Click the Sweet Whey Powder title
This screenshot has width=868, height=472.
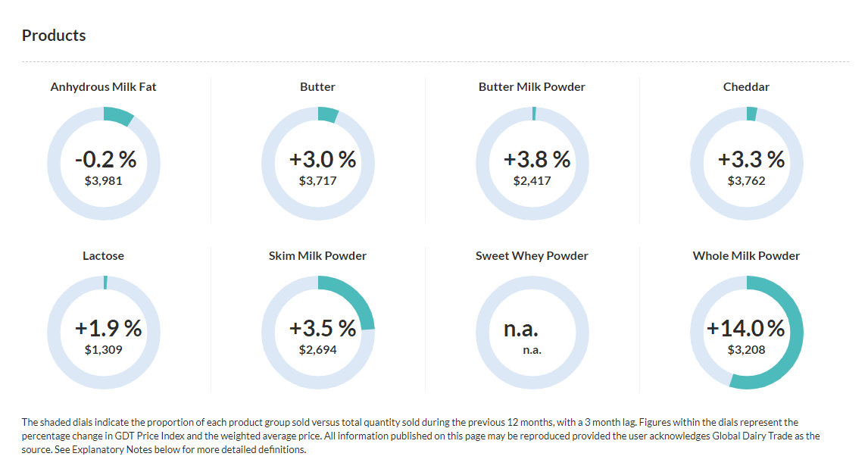[x=532, y=256]
